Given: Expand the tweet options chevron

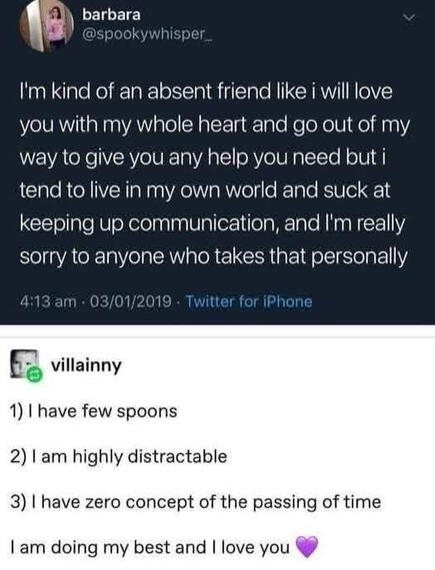Looking at the screenshot, I should (x=410, y=17).
